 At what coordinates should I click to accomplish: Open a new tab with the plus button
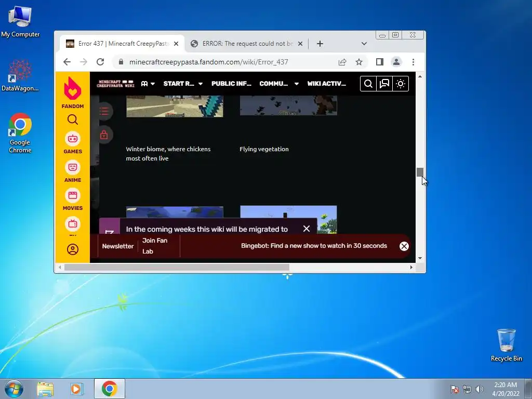click(320, 44)
